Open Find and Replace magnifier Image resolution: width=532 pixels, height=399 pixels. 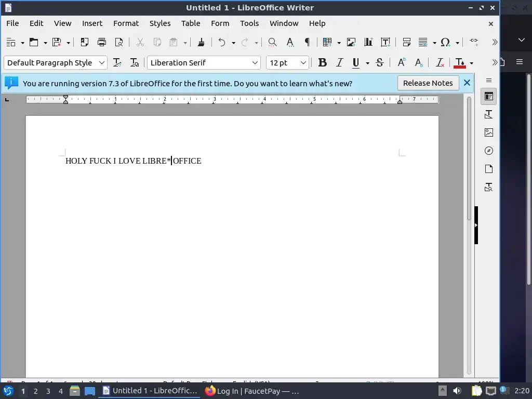(x=272, y=42)
